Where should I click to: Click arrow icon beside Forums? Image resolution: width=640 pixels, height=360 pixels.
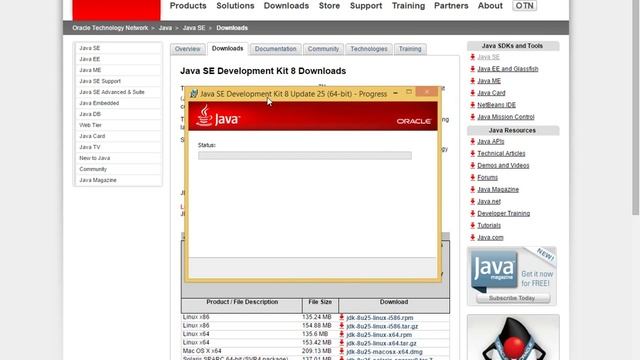(x=472, y=178)
